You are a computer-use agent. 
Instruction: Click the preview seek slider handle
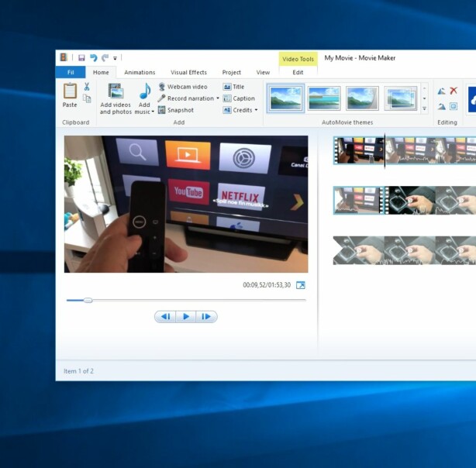88,301
